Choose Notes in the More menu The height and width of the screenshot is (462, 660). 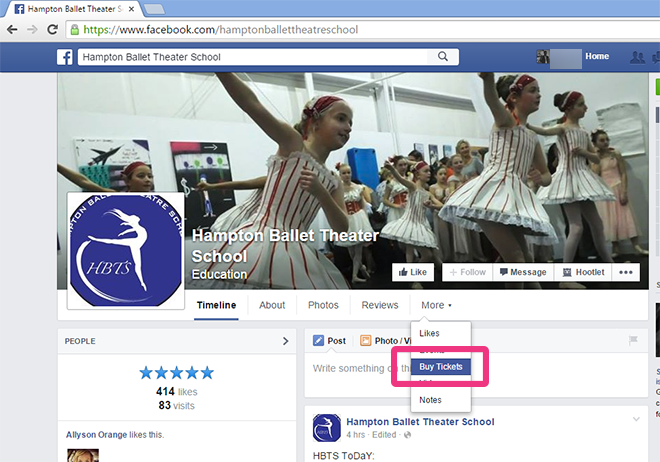point(441,400)
